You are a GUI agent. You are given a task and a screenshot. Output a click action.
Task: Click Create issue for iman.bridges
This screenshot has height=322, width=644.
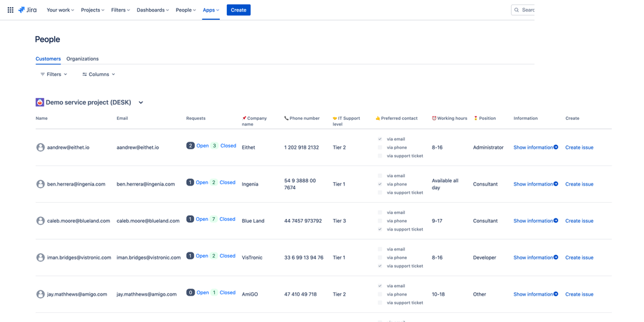pos(579,258)
